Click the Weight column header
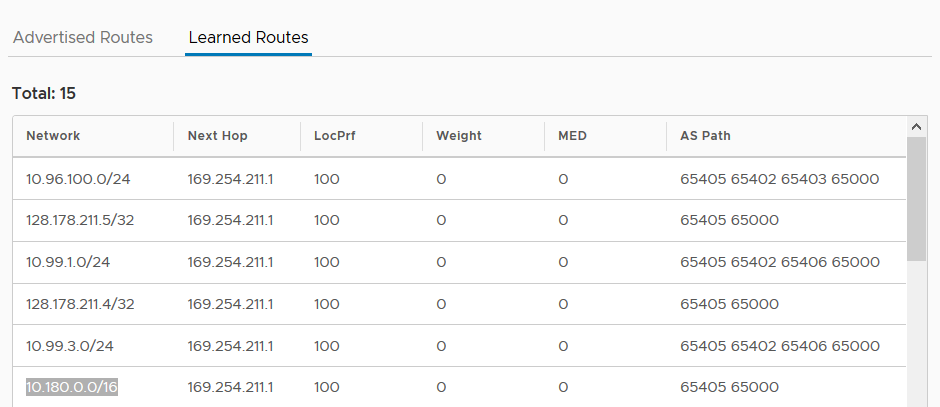The width and height of the screenshot is (940, 407). (x=459, y=135)
